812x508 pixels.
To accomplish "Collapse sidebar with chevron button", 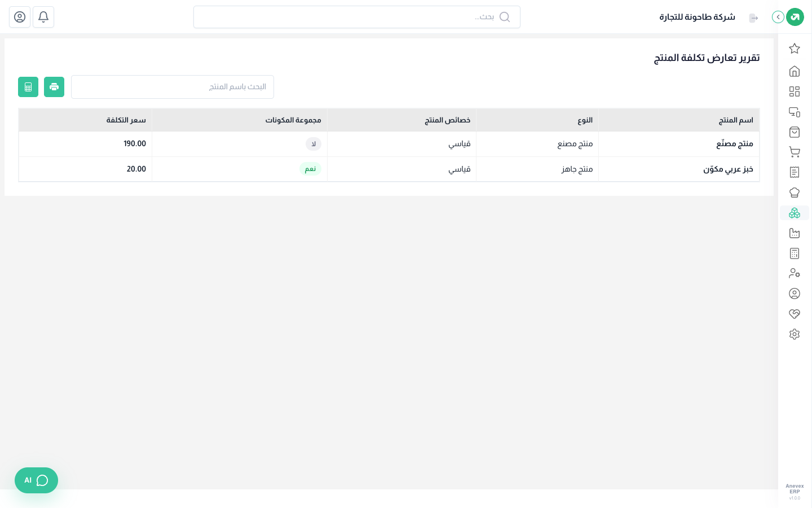I will pos(778,17).
